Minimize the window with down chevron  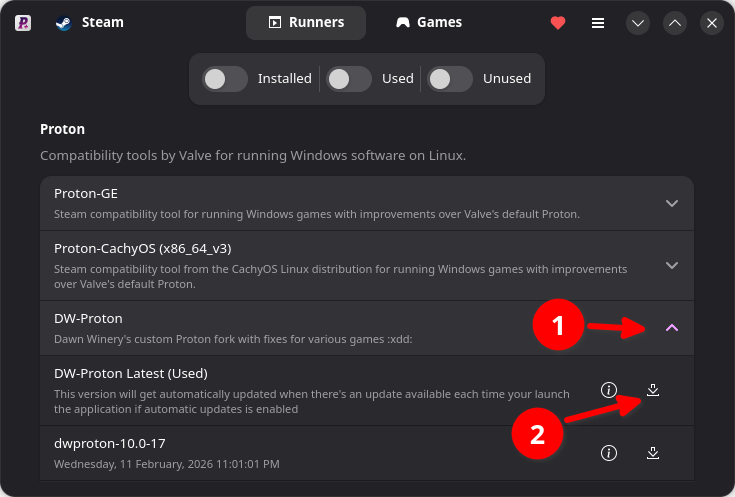(x=639, y=22)
